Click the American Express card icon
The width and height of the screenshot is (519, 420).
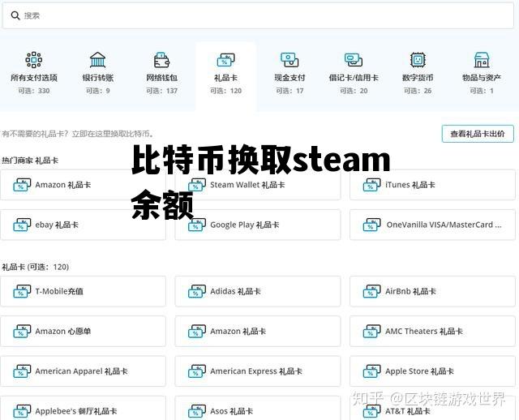click(197, 371)
